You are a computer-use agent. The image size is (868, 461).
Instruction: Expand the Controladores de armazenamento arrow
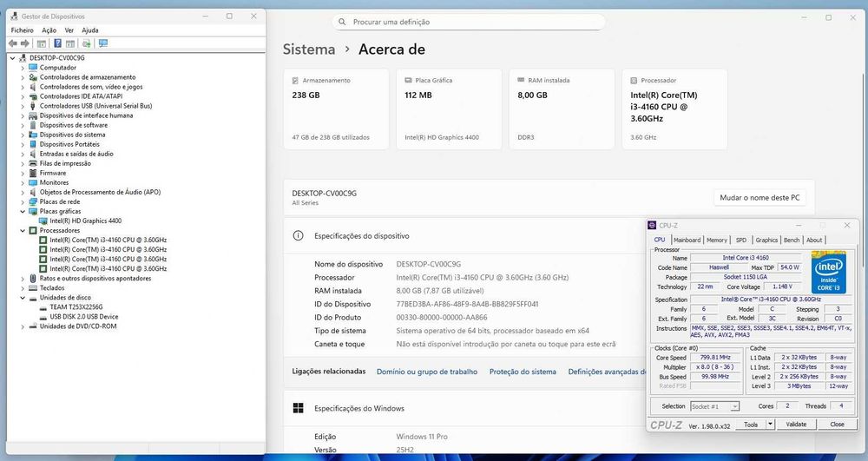coord(23,77)
